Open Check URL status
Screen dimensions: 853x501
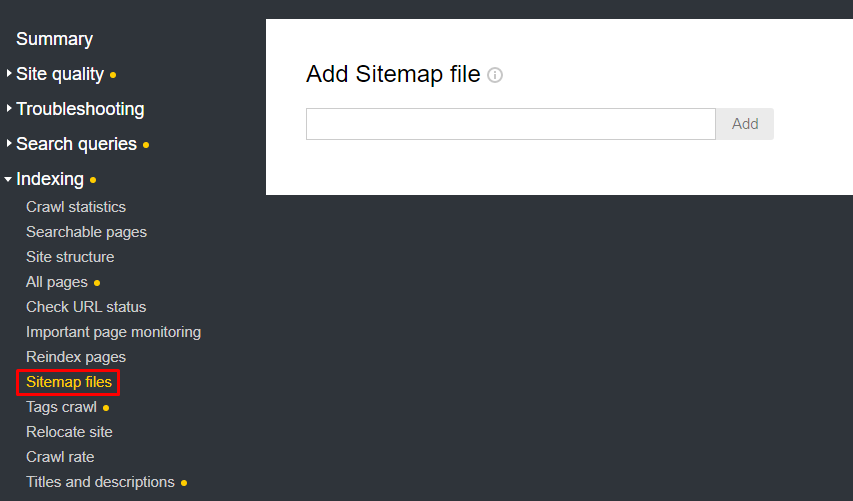[x=86, y=307]
